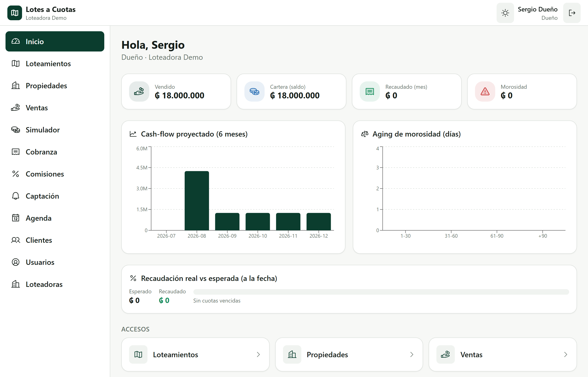
Task: Go to Loteamientos in the sidebar
Action: 55,64
